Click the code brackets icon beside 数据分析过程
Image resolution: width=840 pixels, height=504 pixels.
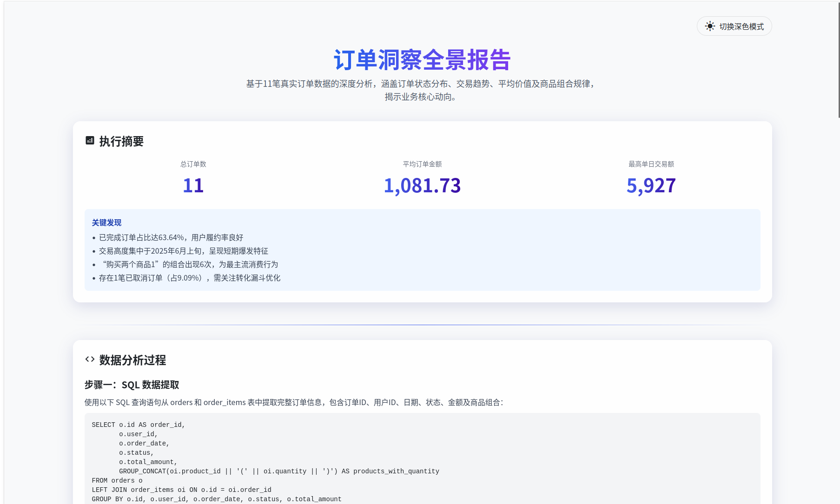pyautogui.click(x=90, y=360)
